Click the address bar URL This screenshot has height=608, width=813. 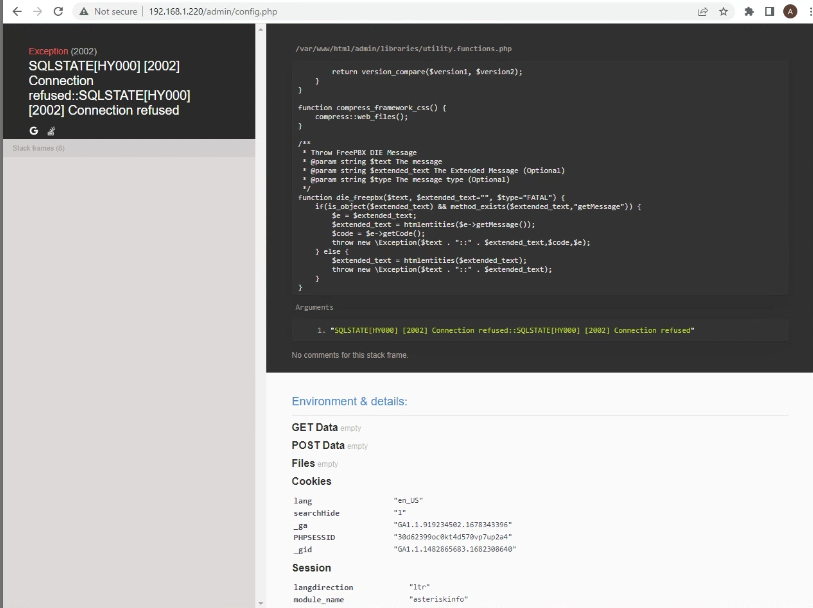tap(212, 11)
